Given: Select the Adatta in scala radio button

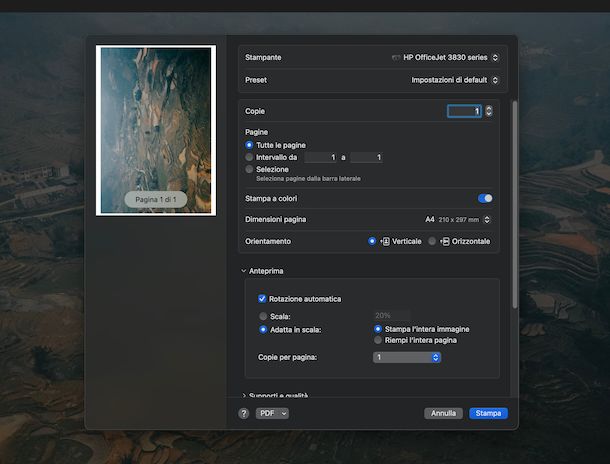Looking at the screenshot, I should click(x=263, y=329).
